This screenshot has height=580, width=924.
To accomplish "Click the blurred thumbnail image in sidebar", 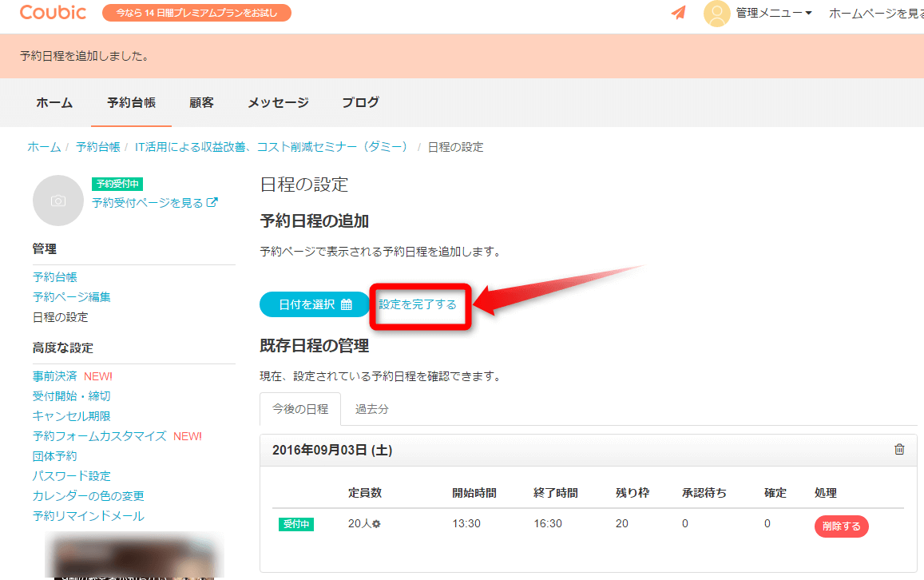I will (x=134, y=556).
